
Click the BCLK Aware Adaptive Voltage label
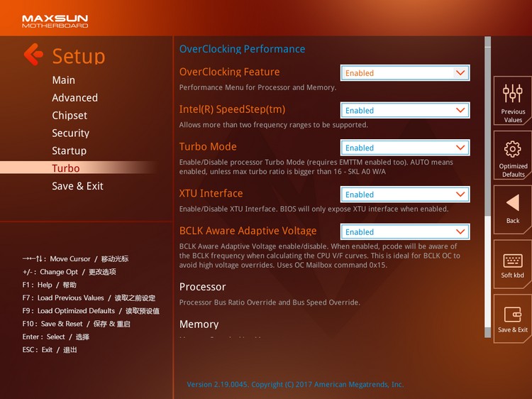pyautogui.click(x=248, y=231)
